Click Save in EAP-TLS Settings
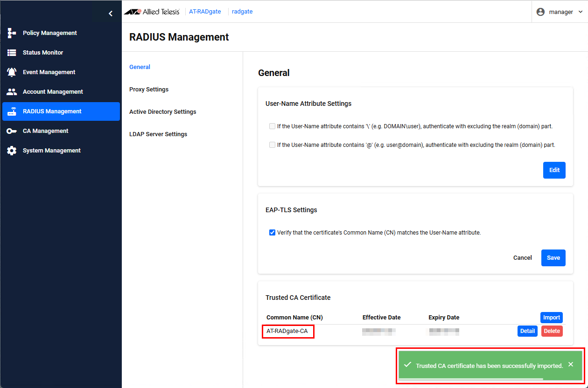This screenshot has height=388, width=588. (553, 258)
